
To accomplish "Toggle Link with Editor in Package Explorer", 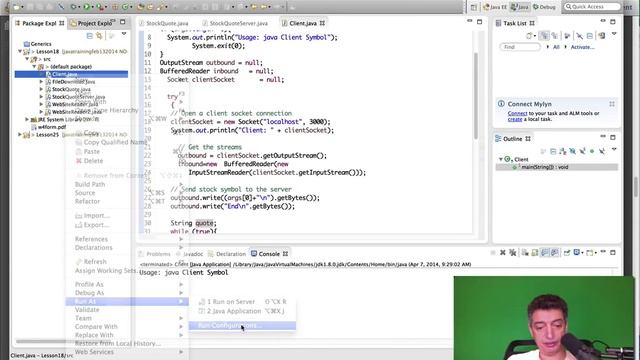I will 99,36.
